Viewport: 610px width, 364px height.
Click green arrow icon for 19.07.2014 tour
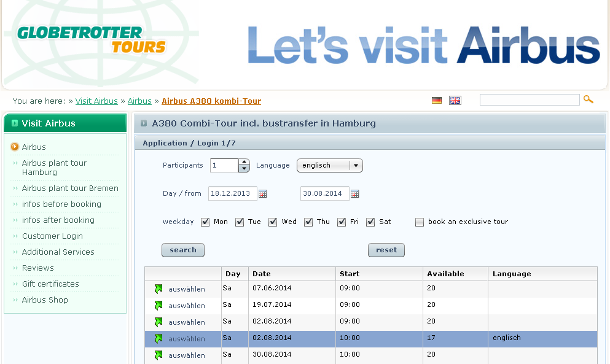point(158,306)
